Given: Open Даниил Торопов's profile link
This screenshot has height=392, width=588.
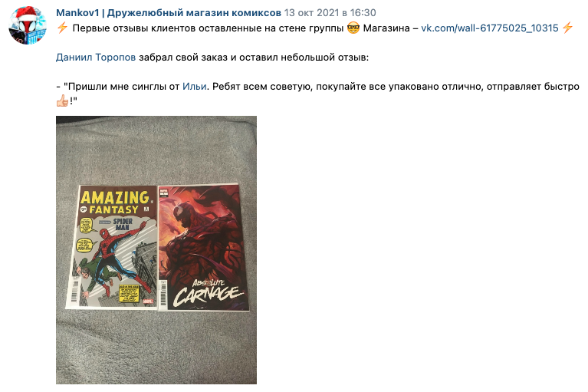Looking at the screenshot, I should (x=96, y=57).
